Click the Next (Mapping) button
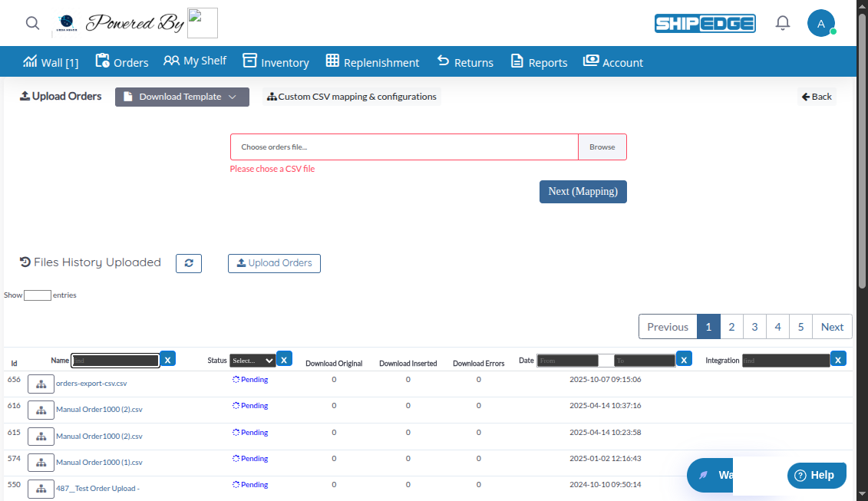 pos(583,191)
